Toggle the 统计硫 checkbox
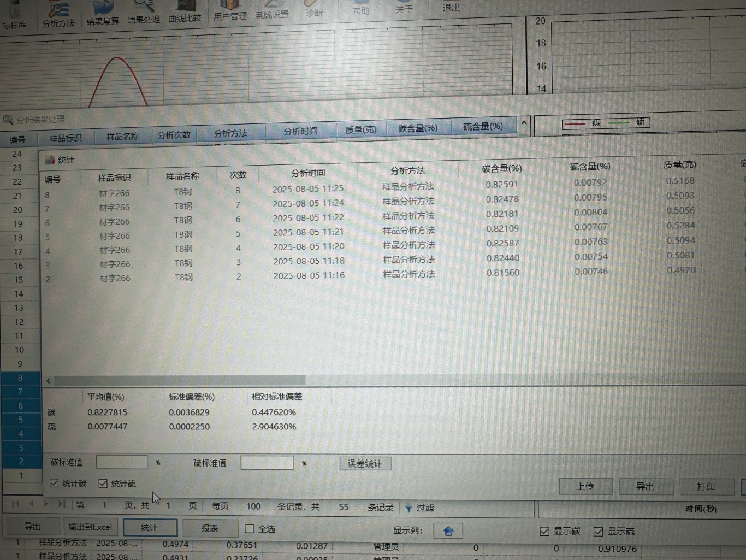This screenshot has height=560, width=746. [103, 483]
